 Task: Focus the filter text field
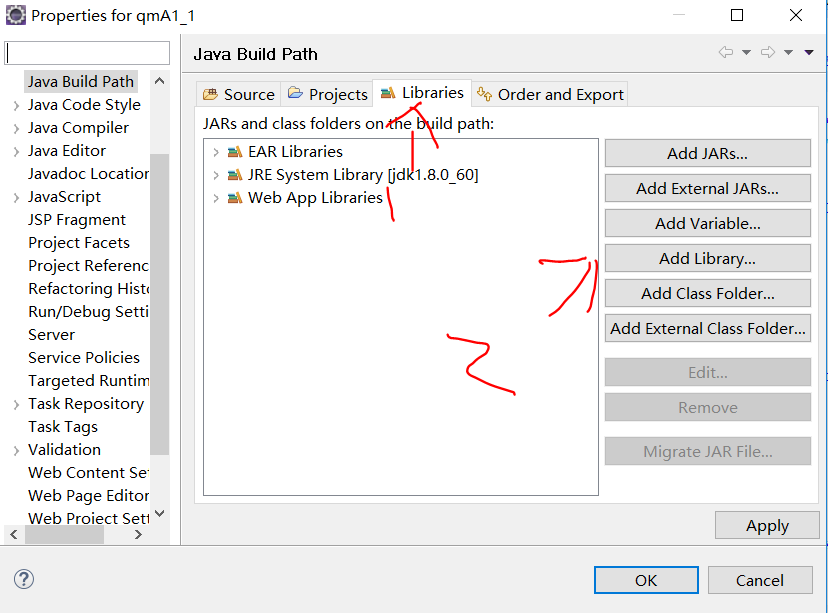pyautogui.click(x=87, y=53)
